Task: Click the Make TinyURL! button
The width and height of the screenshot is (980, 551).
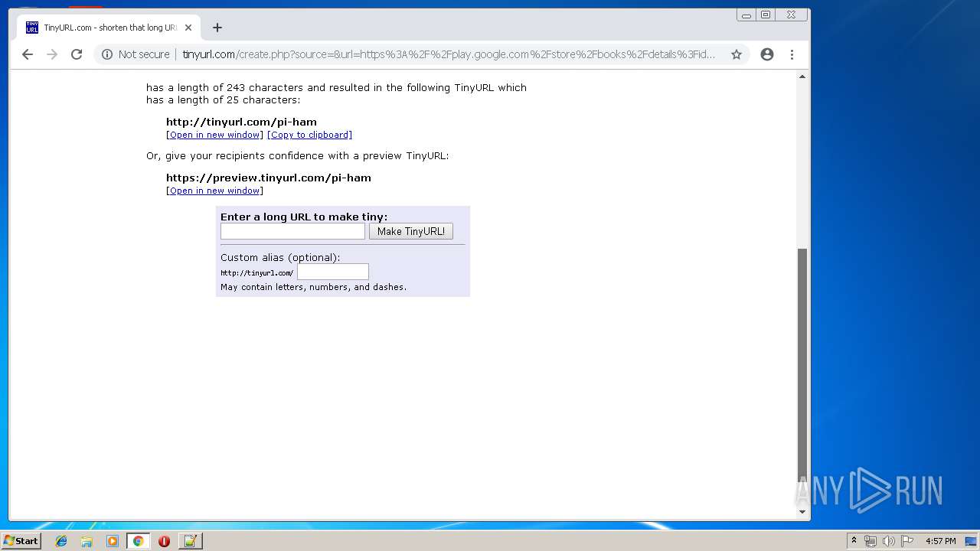Action: point(411,231)
